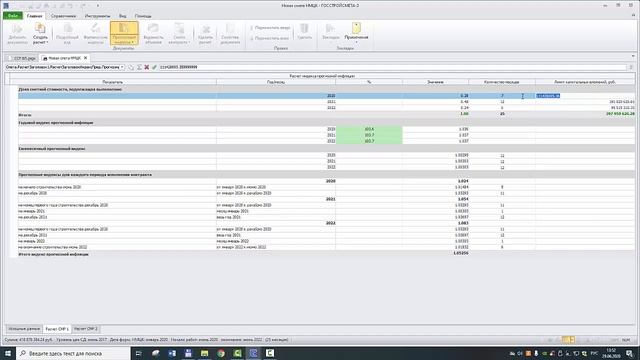Click the Удалить расчет ribbon icon
This screenshot has width=640, height=360.
tap(205, 33)
